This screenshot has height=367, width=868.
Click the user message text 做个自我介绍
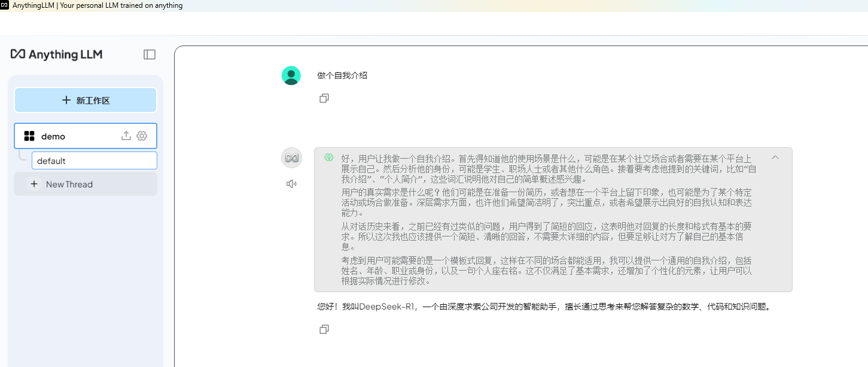pos(342,75)
